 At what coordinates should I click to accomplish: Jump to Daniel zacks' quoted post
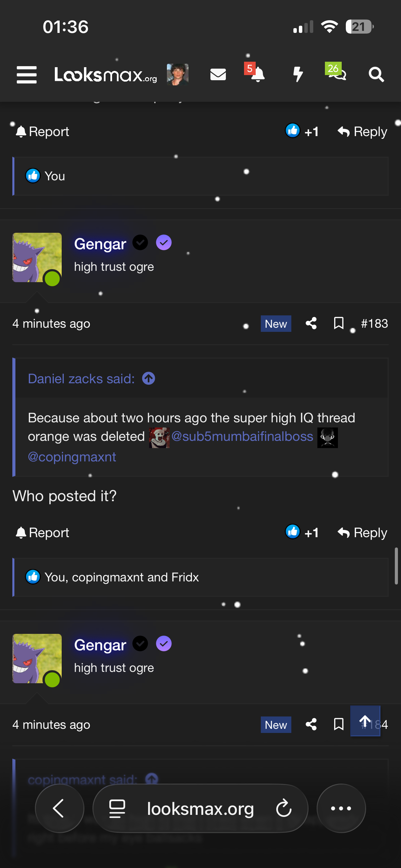149,378
